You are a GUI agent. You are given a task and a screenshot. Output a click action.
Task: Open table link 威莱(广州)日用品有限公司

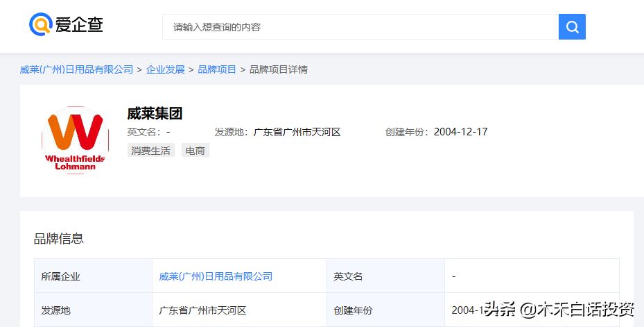216,276
